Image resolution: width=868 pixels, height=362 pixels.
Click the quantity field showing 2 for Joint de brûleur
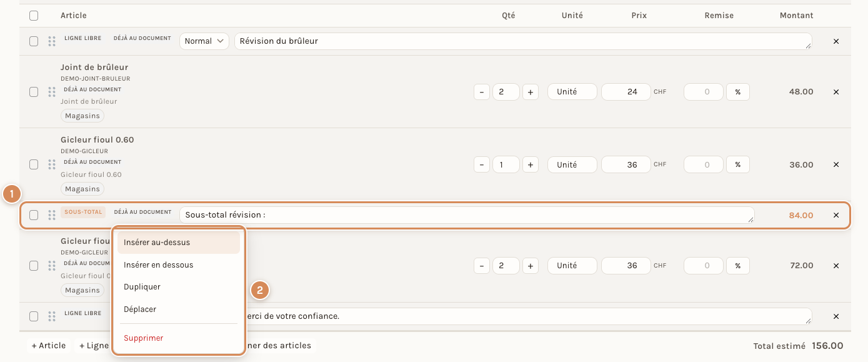[x=506, y=92]
